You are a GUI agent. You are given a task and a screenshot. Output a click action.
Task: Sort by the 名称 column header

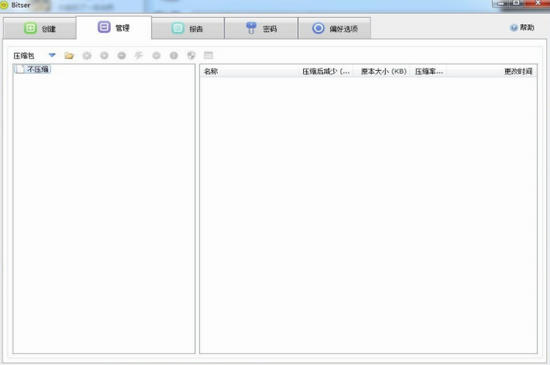[249, 72]
